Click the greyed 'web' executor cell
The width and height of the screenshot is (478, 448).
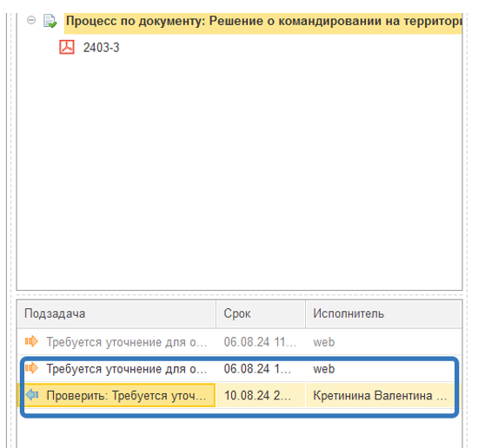click(324, 342)
